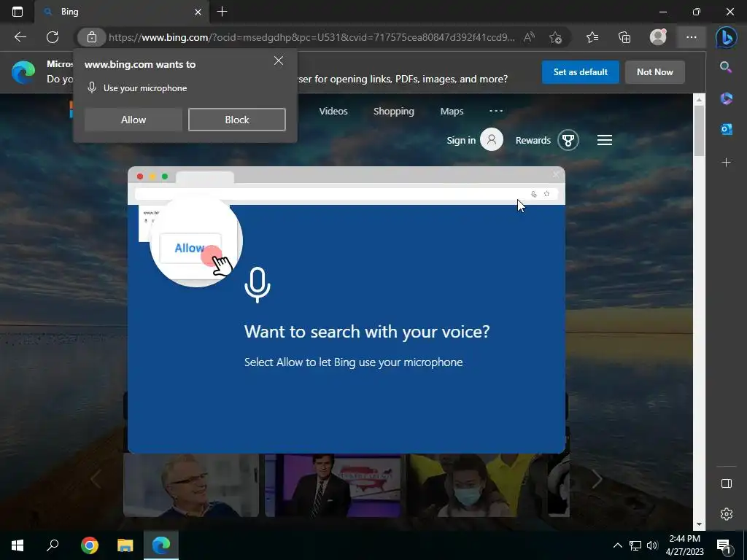747x560 pixels.
Task: Open File Explorer from taskbar
Action: click(125, 545)
